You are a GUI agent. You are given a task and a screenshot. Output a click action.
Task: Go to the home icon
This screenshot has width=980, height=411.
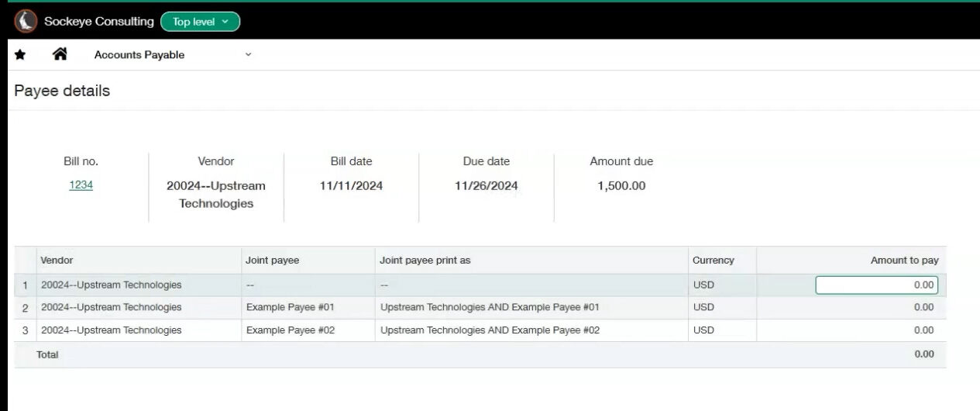pos(60,54)
